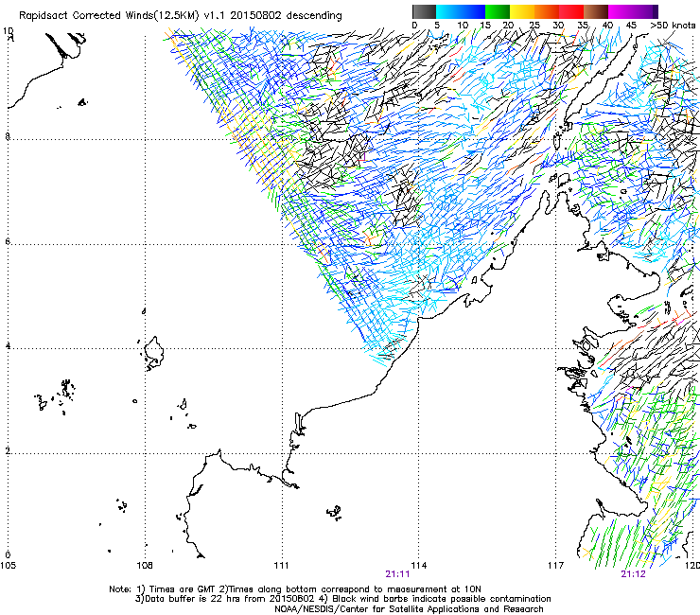Click the note 'Times are GMT'
The width and height of the screenshot is (700, 615).
[183, 589]
